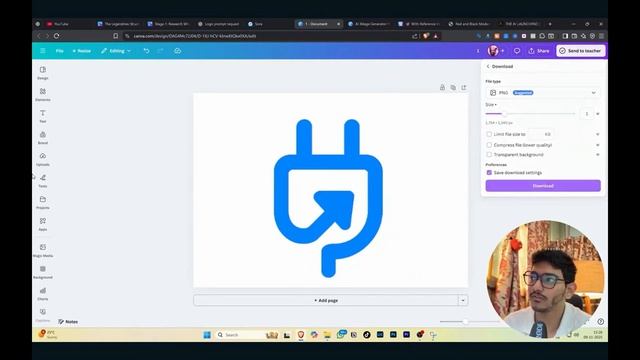Screen dimensions: 640x360
Task: Open the Apps panel
Action: (x=42, y=224)
